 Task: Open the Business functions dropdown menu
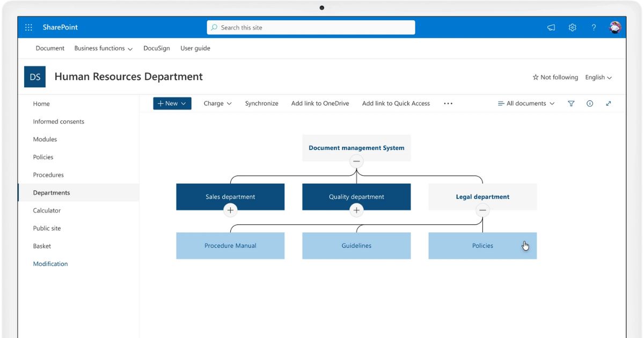[103, 48]
